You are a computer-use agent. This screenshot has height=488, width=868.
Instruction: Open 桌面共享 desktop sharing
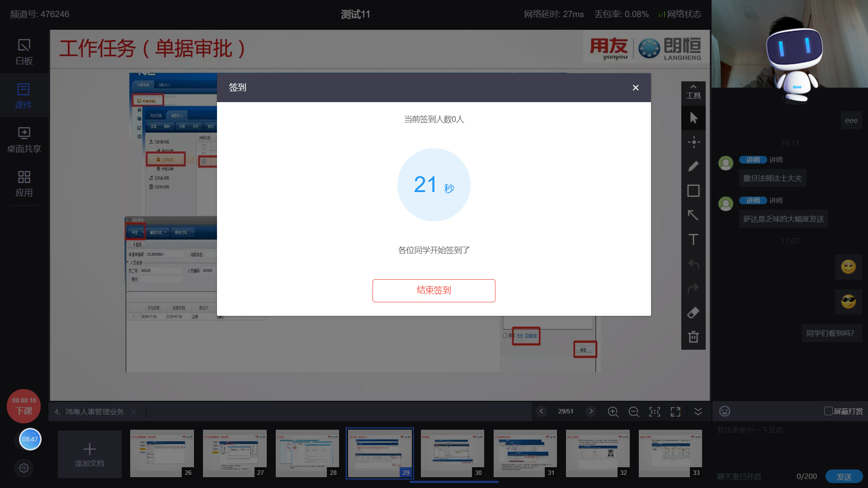[x=24, y=140]
